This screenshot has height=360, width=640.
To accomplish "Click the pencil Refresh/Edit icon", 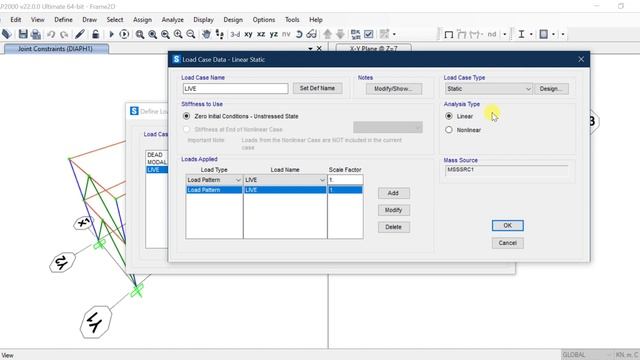I will [x=80, y=34].
